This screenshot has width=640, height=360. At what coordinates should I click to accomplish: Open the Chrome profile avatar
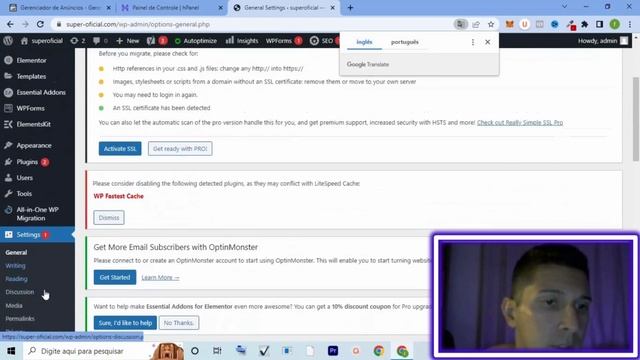[x=615, y=24]
